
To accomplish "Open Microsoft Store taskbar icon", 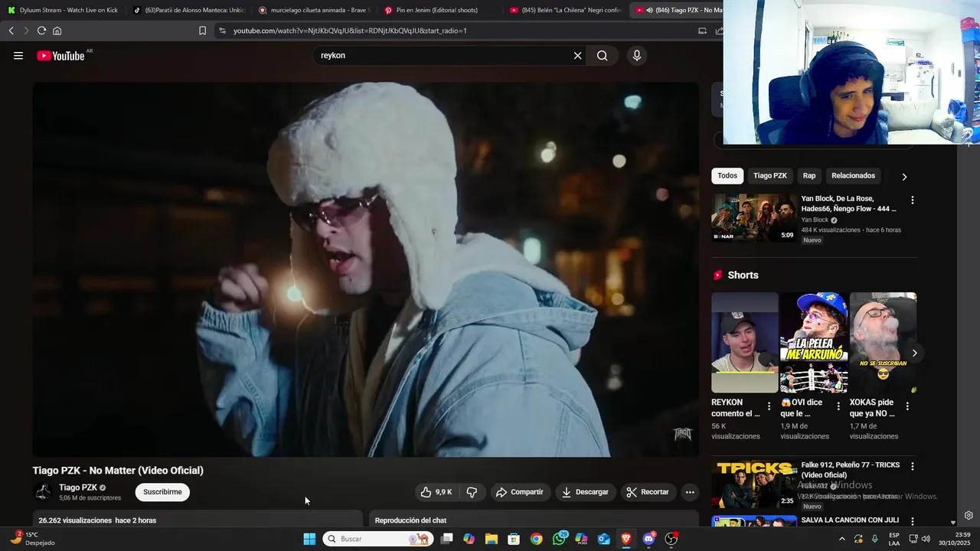I will [x=514, y=539].
